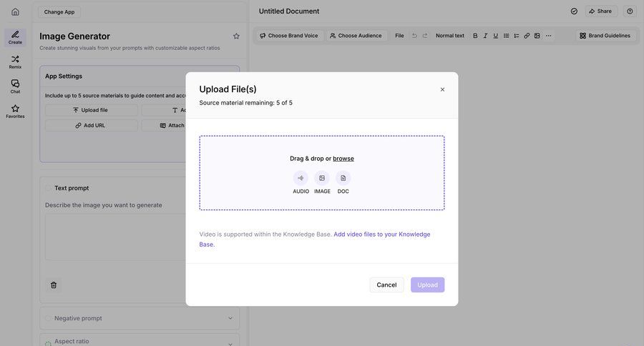Toggle underline formatting
Screen dimensions: 644x346
pos(496,36)
